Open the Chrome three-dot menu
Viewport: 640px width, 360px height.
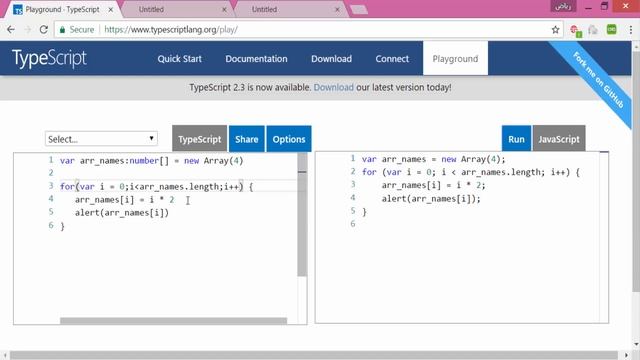[630, 30]
